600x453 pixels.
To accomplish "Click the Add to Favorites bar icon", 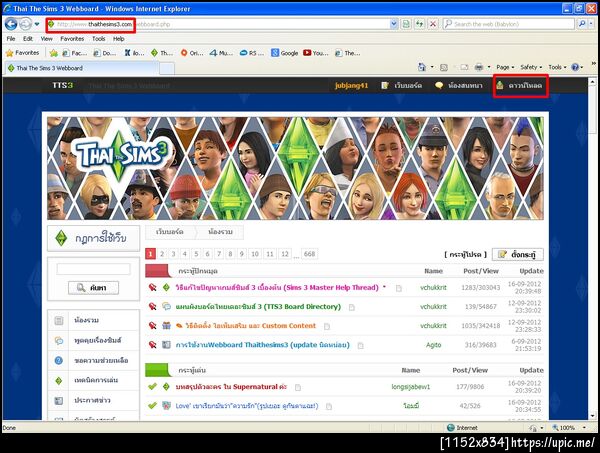I will (54, 53).
